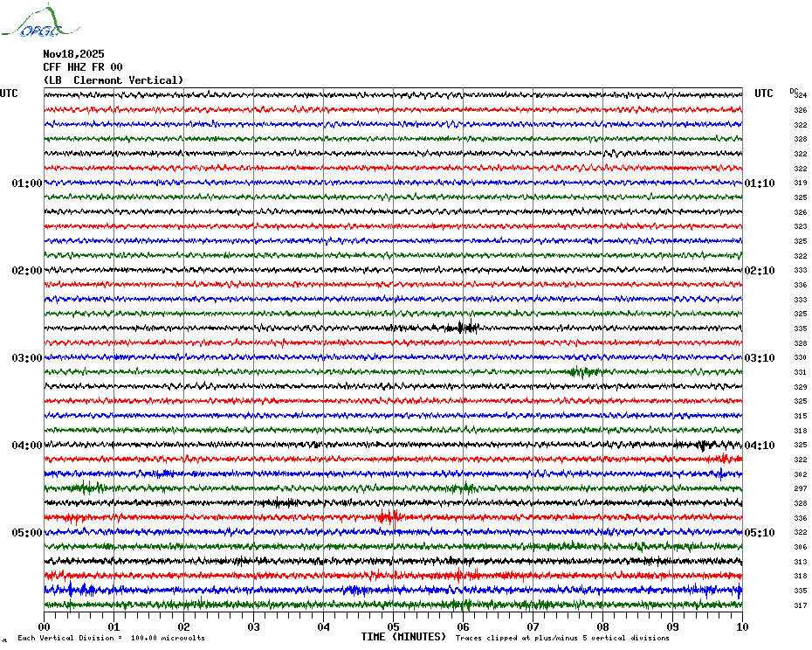
Task: Click the DC value 319
Action: coord(801,183)
